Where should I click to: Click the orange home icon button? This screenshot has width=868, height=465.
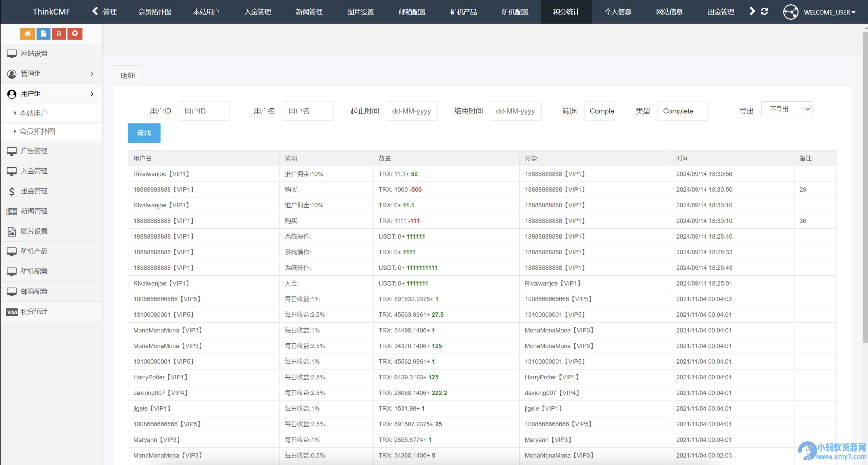[x=28, y=33]
